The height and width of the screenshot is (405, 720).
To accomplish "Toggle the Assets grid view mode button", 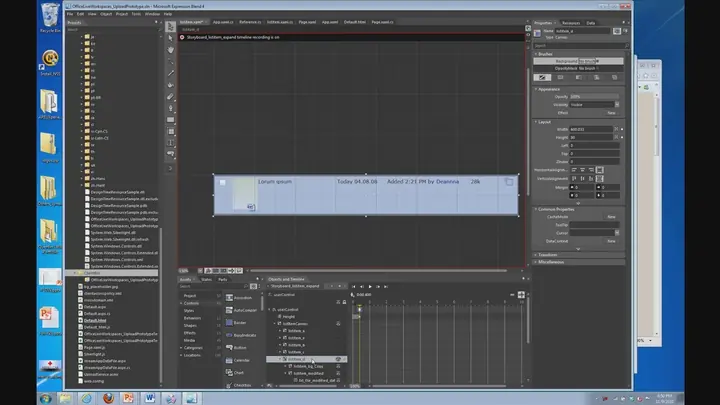I will tap(253, 287).
